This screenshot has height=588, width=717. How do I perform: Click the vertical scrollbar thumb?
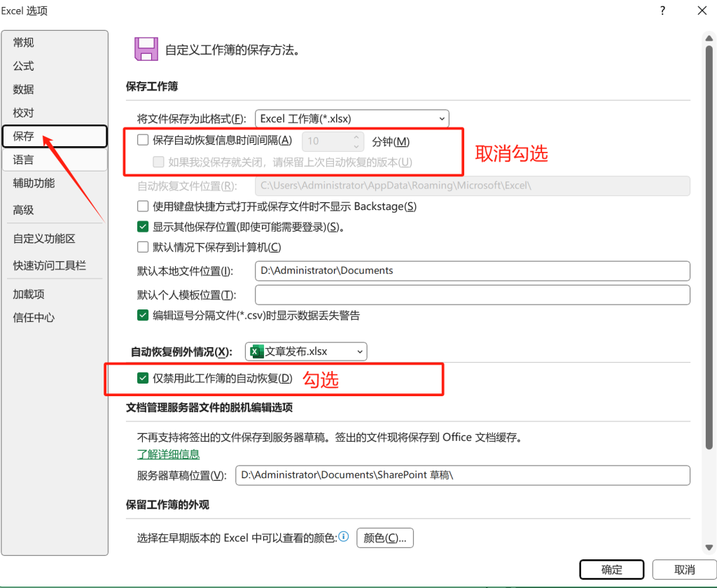[709, 247]
